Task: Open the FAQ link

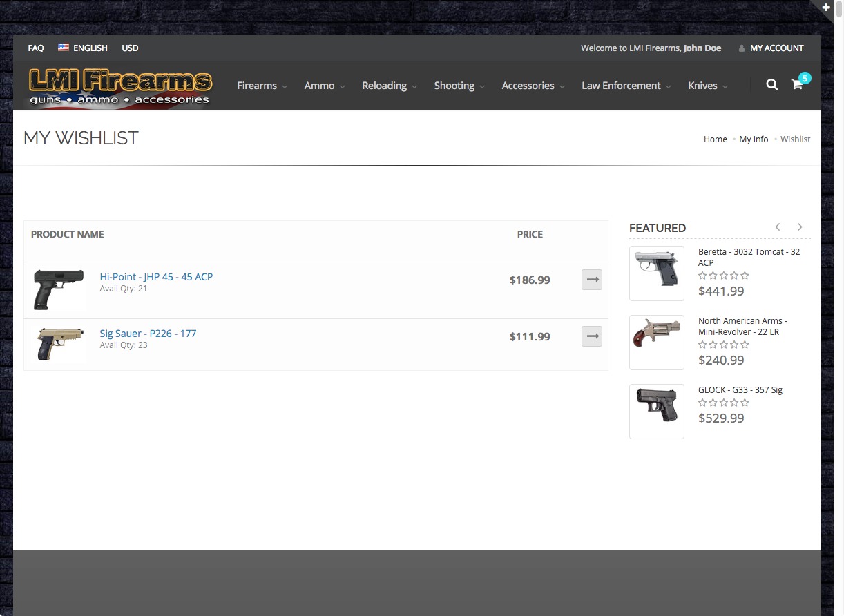Action: pos(36,48)
